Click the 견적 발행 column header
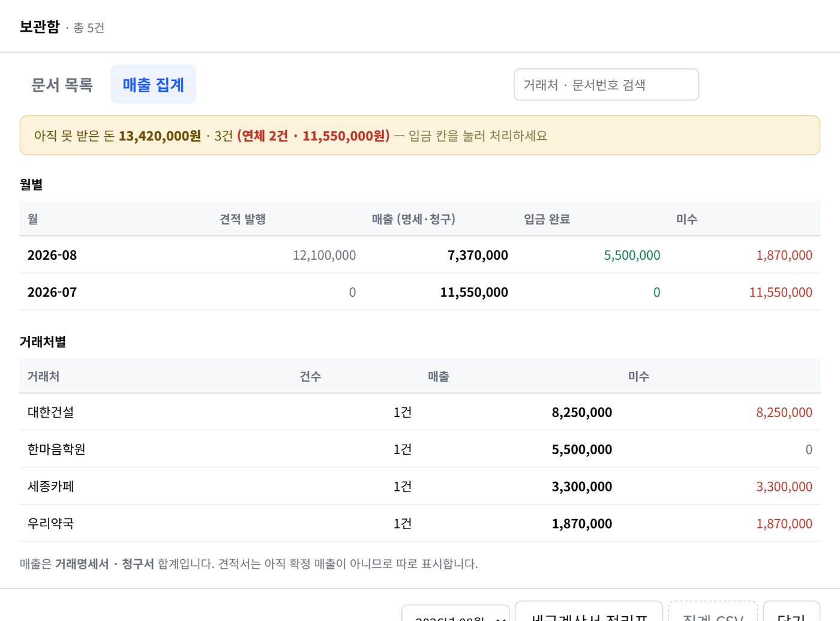 pyautogui.click(x=242, y=219)
